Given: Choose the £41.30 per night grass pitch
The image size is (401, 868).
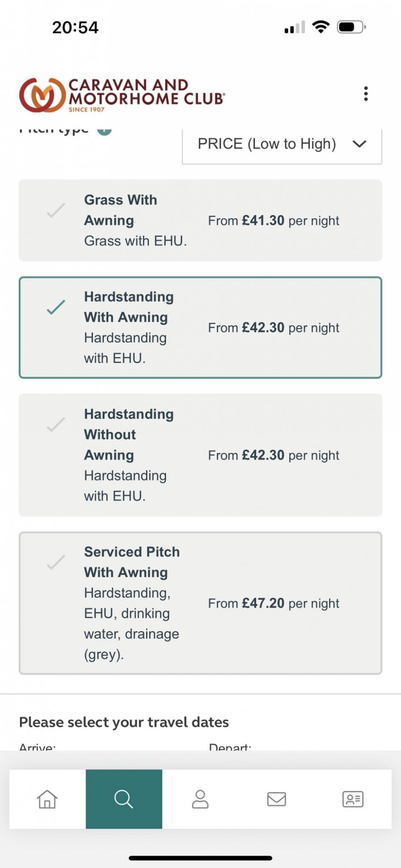Looking at the screenshot, I should click(274, 220).
